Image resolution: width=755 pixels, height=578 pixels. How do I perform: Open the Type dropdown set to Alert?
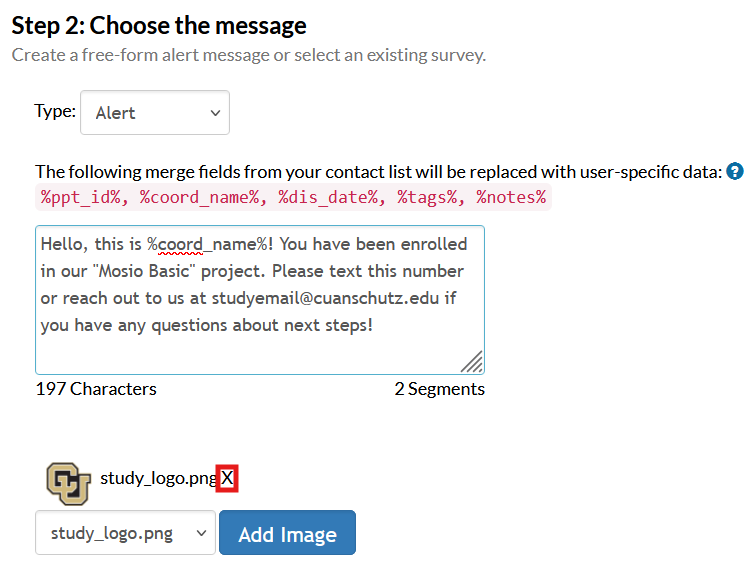coord(155,113)
